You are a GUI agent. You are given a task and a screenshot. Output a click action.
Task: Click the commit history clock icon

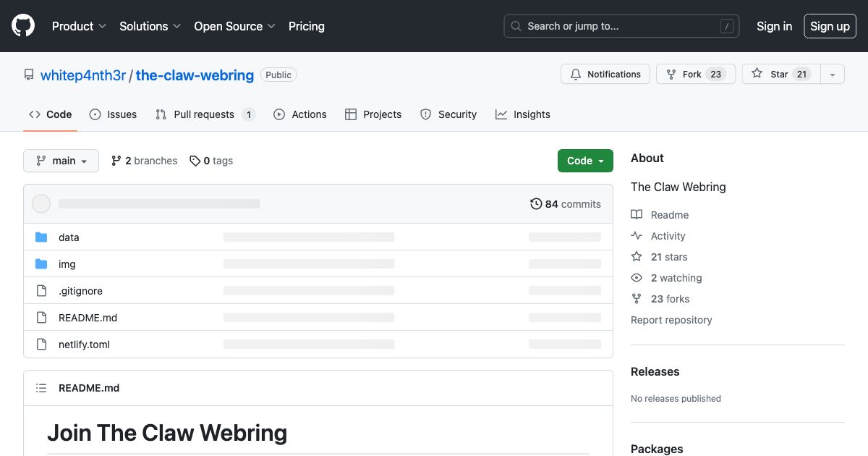pos(535,203)
